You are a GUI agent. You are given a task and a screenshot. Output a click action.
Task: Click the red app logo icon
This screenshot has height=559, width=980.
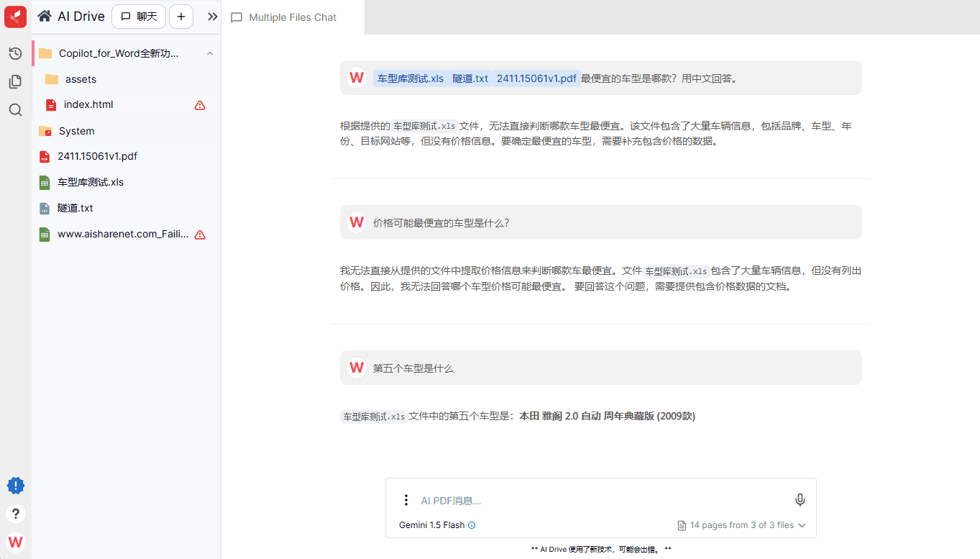tap(16, 16)
